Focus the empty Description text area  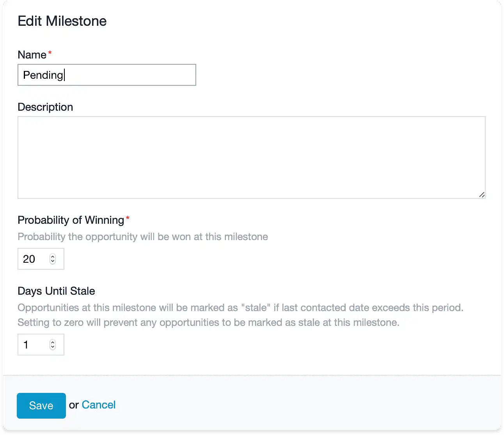click(252, 157)
